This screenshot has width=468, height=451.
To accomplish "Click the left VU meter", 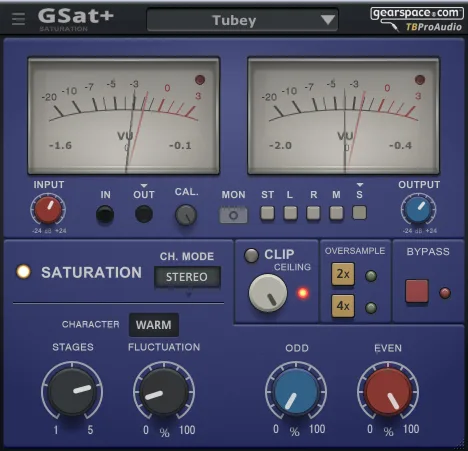I will pos(124,116).
